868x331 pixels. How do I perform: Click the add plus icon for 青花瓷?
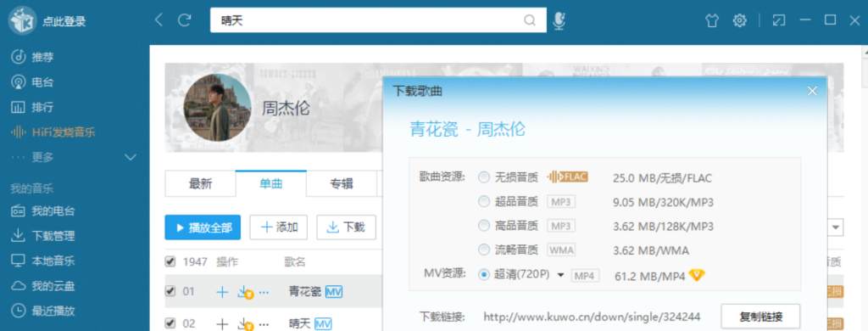222,292
